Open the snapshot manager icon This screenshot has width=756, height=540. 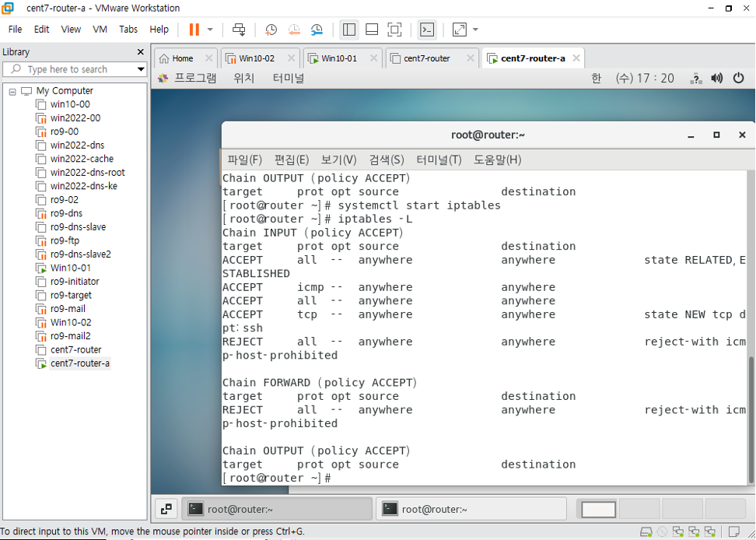(x=317, y=30)
